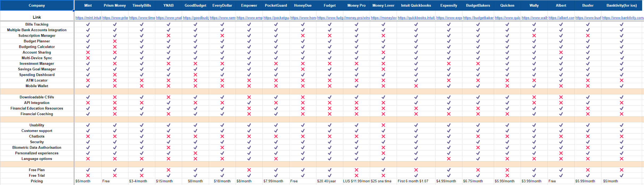Open the YNAB website link
The width and height of the screenshot is (644, 185).
tap(169, 18)
